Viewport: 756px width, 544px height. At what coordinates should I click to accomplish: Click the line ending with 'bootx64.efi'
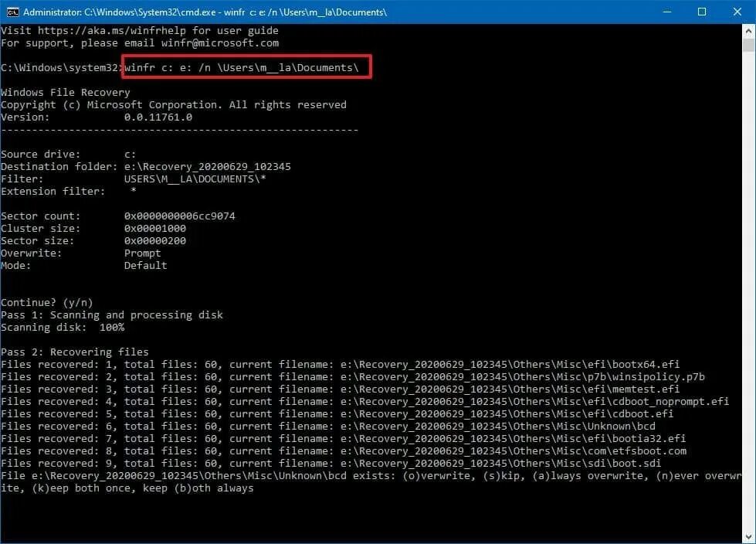340,365
